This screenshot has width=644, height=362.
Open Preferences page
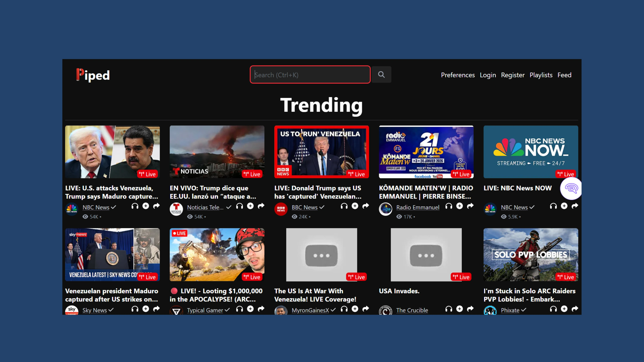458,75
